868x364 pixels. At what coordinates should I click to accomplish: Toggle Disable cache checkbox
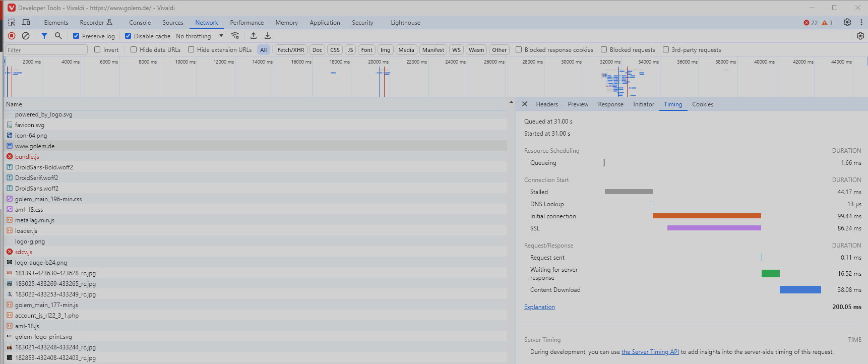tap(128, 36)
